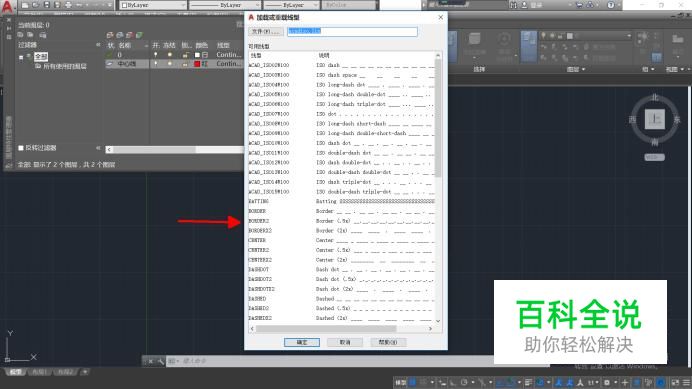The width and height of the screenshot is (692, 389).
Task: Select the 所有使用的图层 filter tree item
Action: pos(64,66)
